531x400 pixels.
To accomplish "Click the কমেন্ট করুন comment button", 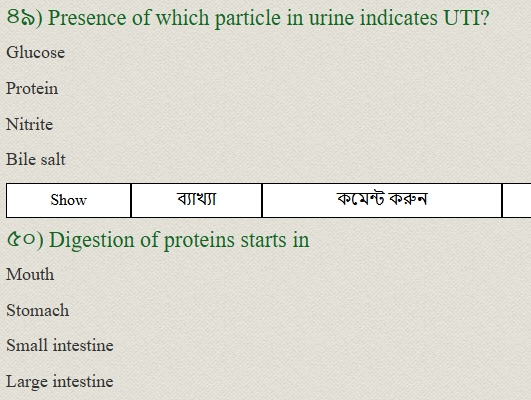I will [382, 200].
